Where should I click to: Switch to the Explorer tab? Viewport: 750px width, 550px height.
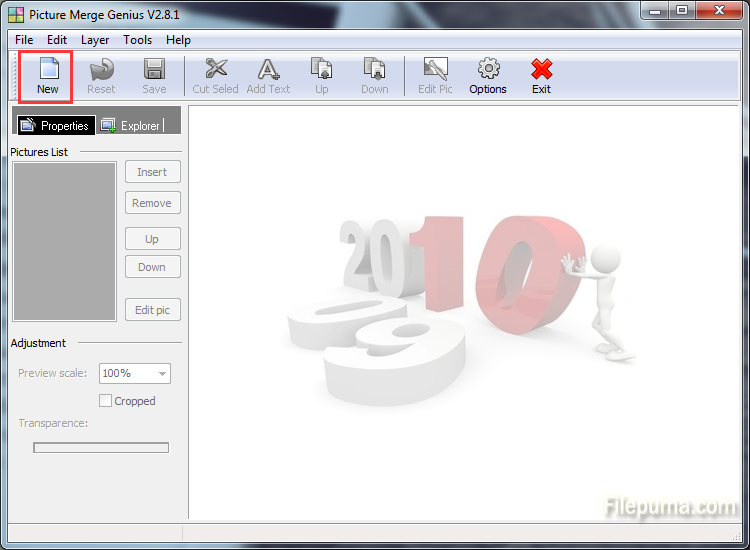pyautogui.click(x=131, y=126)
